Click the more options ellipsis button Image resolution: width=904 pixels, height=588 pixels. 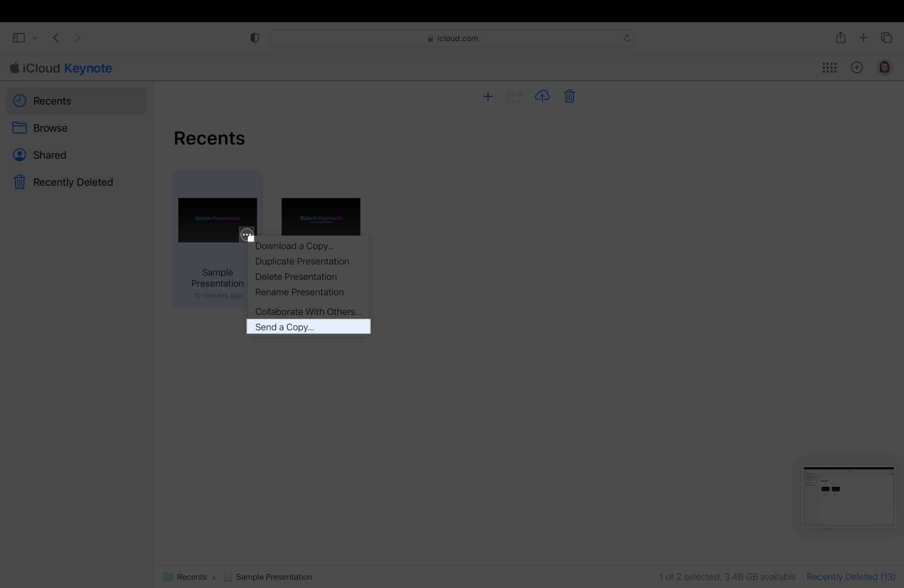pyautogui.click(x=246, y=234)
